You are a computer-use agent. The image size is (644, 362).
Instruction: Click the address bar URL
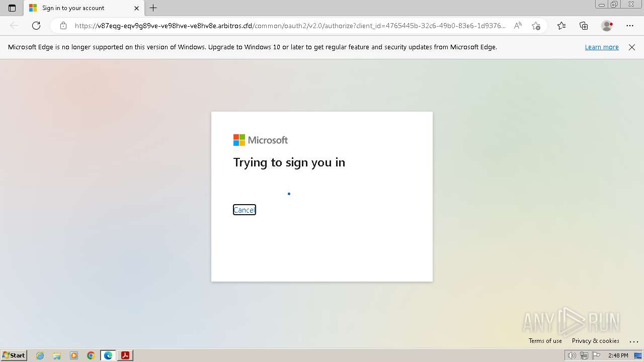tap(290, 26)
